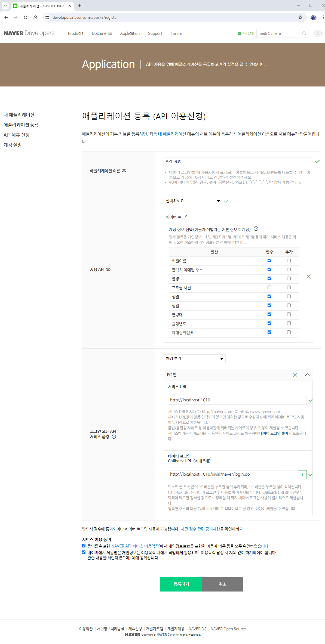Open 사전 검수 관련 공지사항 link
Viewport: 325px width, 644px height.
(x=200, y=529)
